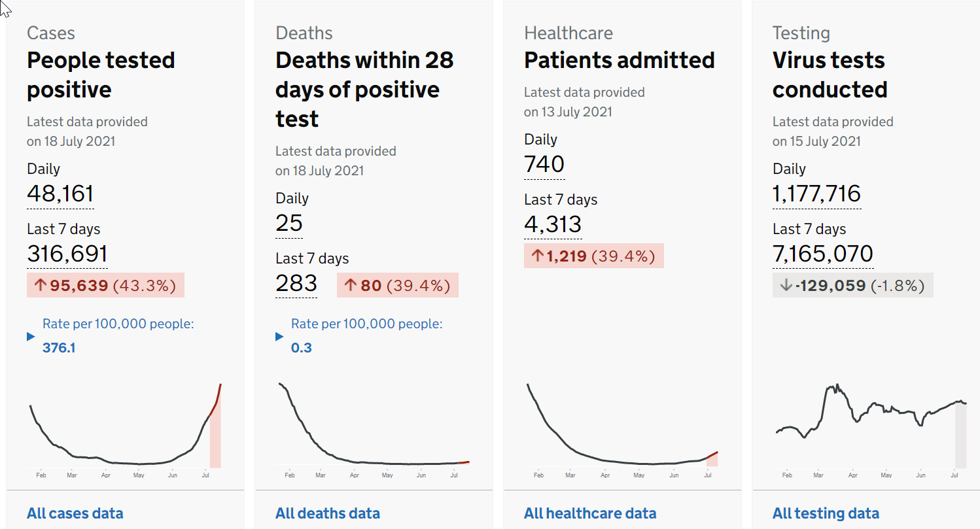Click cases last 7 days value 316,691
This screenshot has height=529, width=980.
(x=67, y=254)
